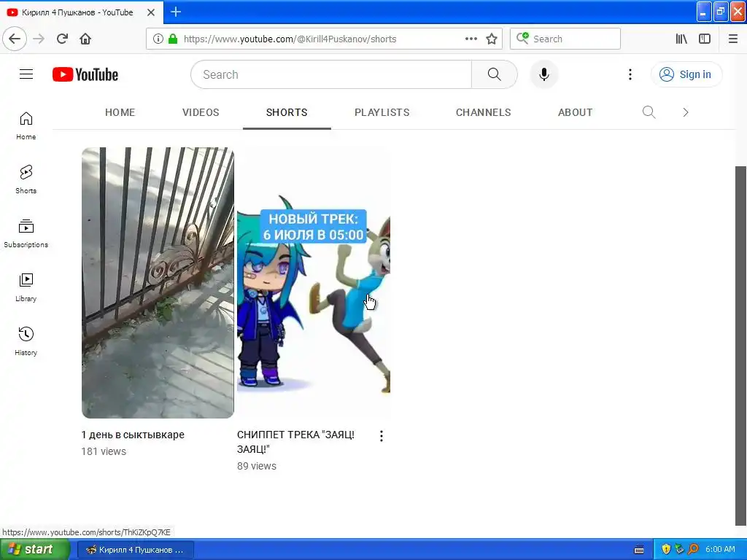Image resolution: width=747 pixels, height=560 pixels.
Task: Click the Sign in button
Action: (686, 74)
